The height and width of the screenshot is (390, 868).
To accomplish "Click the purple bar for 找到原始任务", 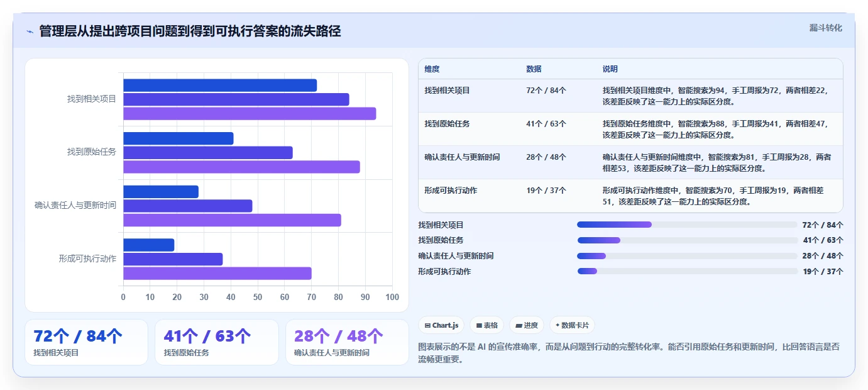I will pyautogui.click(x=241, y=167).
